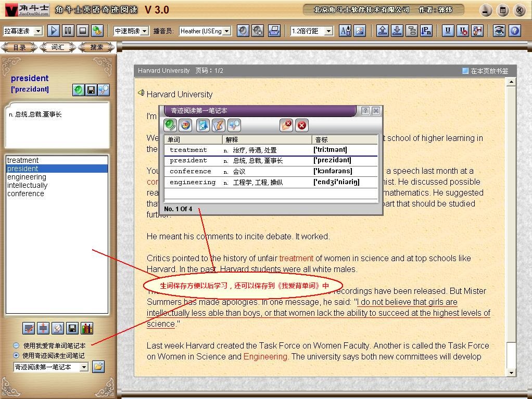Viewport: 532px width, 399px height.
Task: Select 使用我爱背单词笔记本 radio button
Action: point(16,345)
